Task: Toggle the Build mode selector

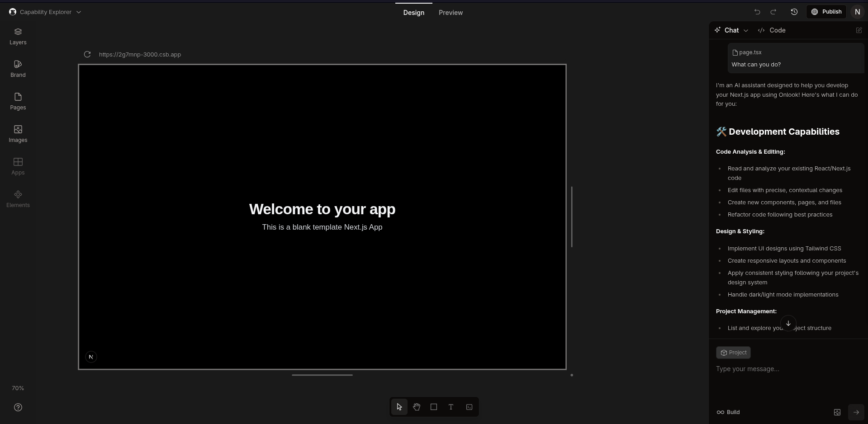Action: [x=728, y=412]
